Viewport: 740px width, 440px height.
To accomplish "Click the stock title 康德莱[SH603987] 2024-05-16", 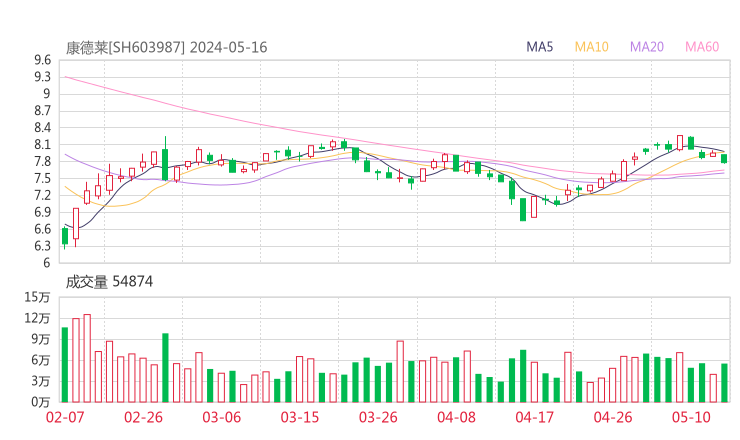I will [166, 48].
